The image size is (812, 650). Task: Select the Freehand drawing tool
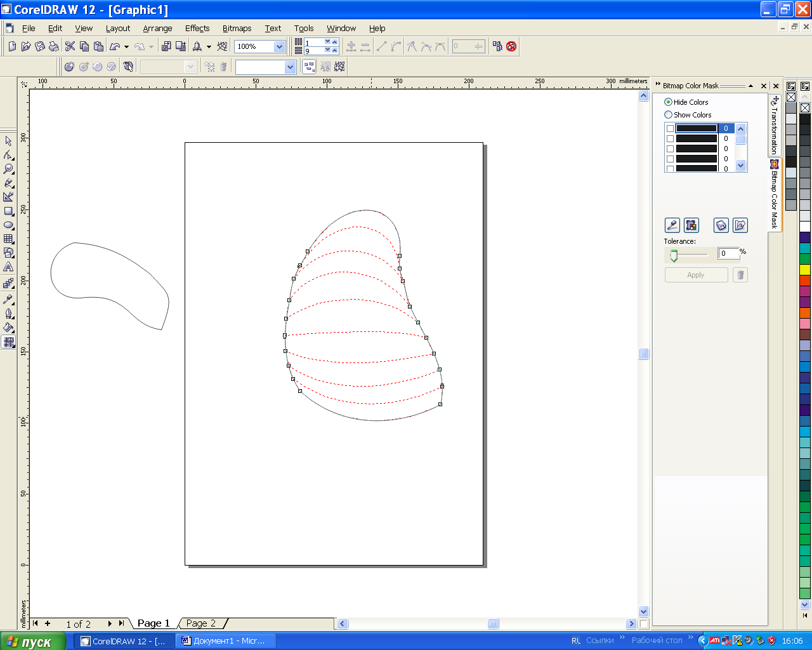8,183
